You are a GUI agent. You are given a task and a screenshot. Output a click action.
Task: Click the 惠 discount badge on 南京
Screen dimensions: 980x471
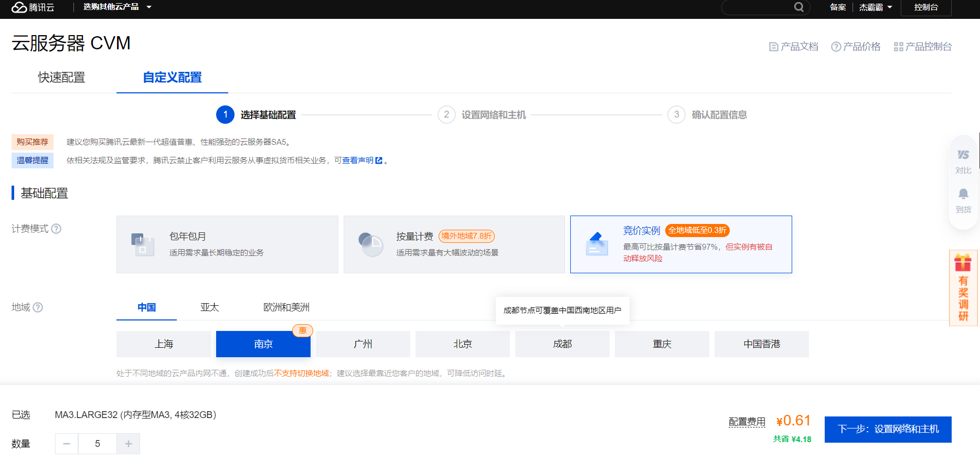[x=303, y=330]
